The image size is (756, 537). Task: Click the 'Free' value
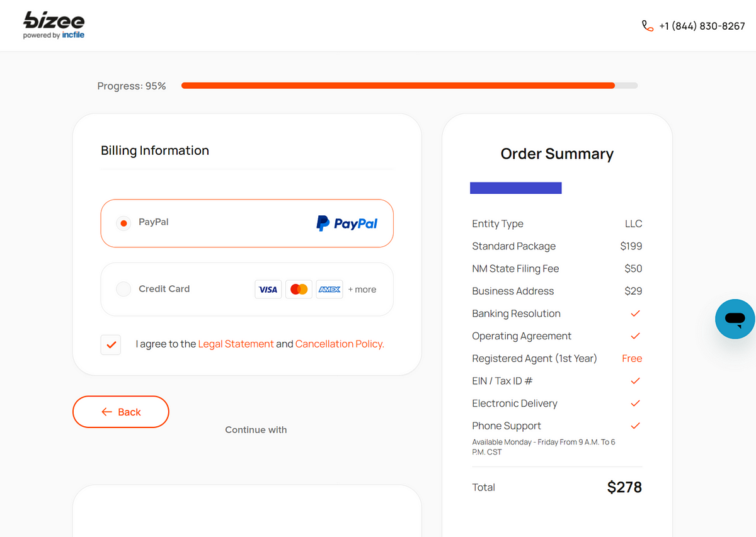point(632,358)
